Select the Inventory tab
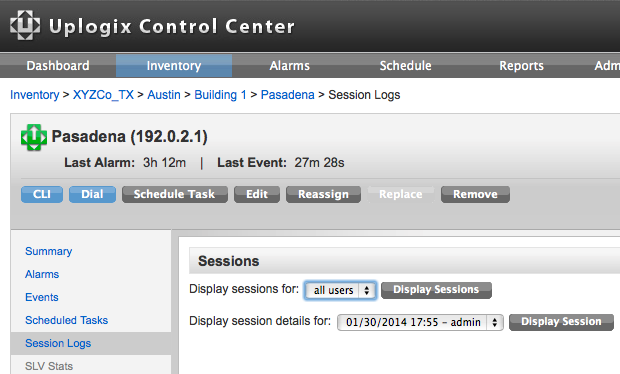Screen dimensions: 620x374 (x=174, y=66)
